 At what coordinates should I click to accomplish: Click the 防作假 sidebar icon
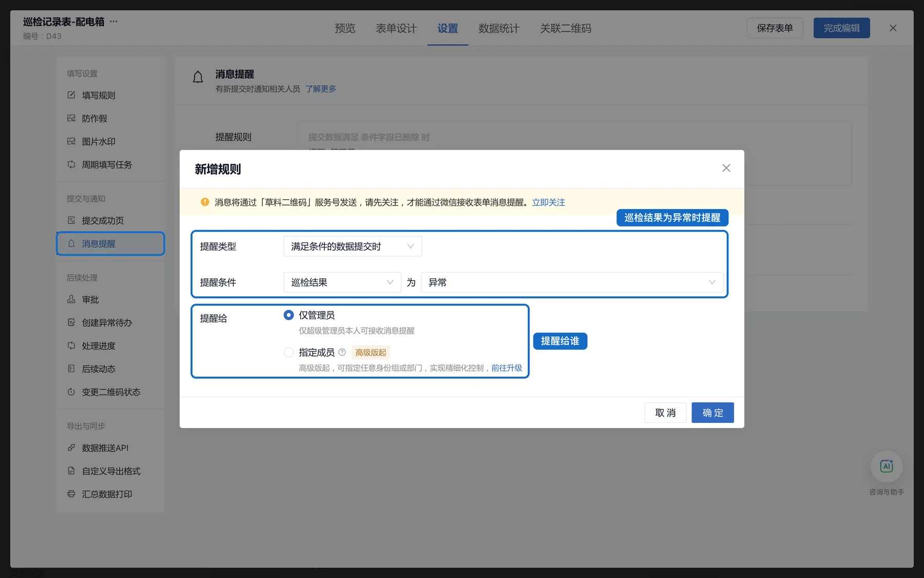71,118
